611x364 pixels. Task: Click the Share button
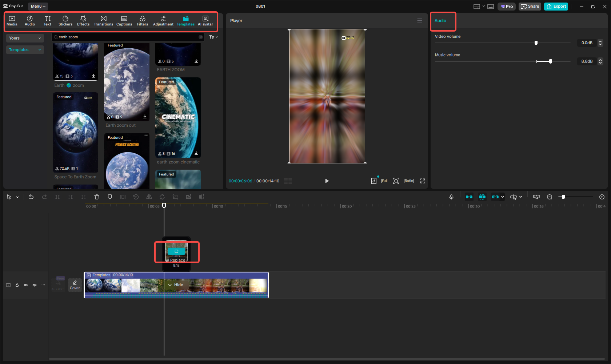(x=530, y=6)
